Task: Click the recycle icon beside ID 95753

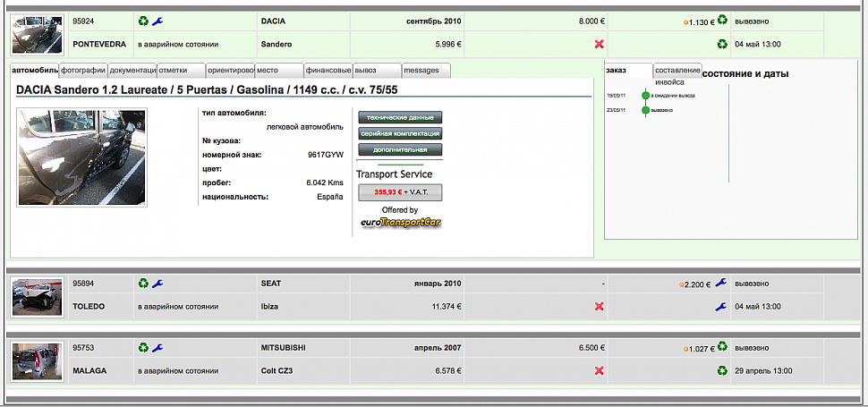Action: tap(143, 347)
